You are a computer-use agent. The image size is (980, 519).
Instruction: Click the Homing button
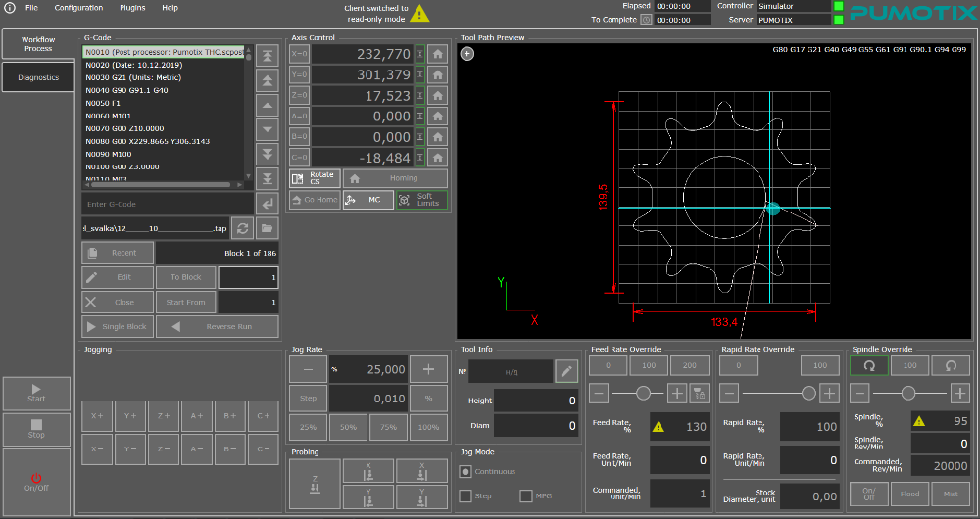[395, 178]
